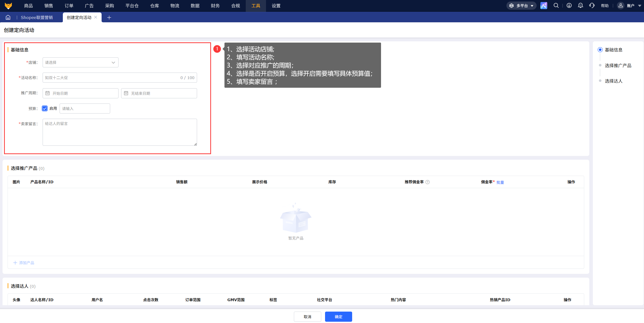The image size is (644, 323).
Task: Focus the 活动名称 input field
Action: [120, 78]
